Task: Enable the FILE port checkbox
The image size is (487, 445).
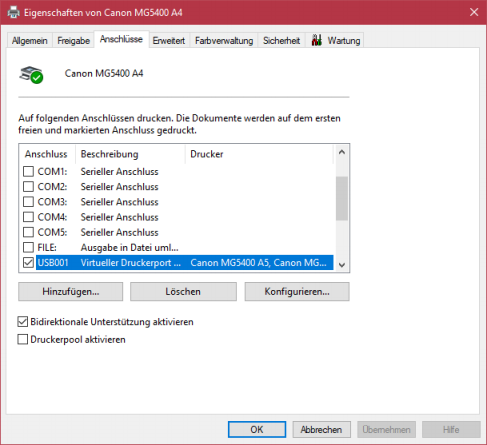Action: pyautogui.click(x=28, y=247)
